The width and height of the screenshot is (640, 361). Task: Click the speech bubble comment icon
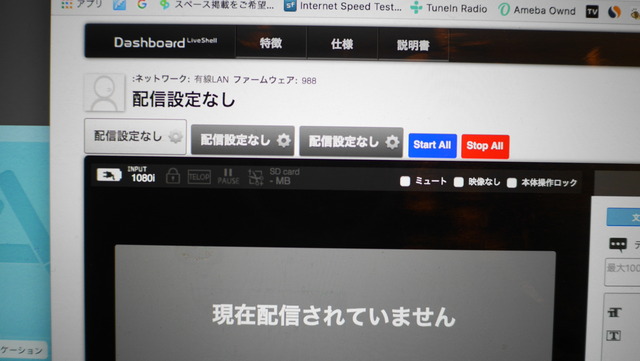pos(618,245)
